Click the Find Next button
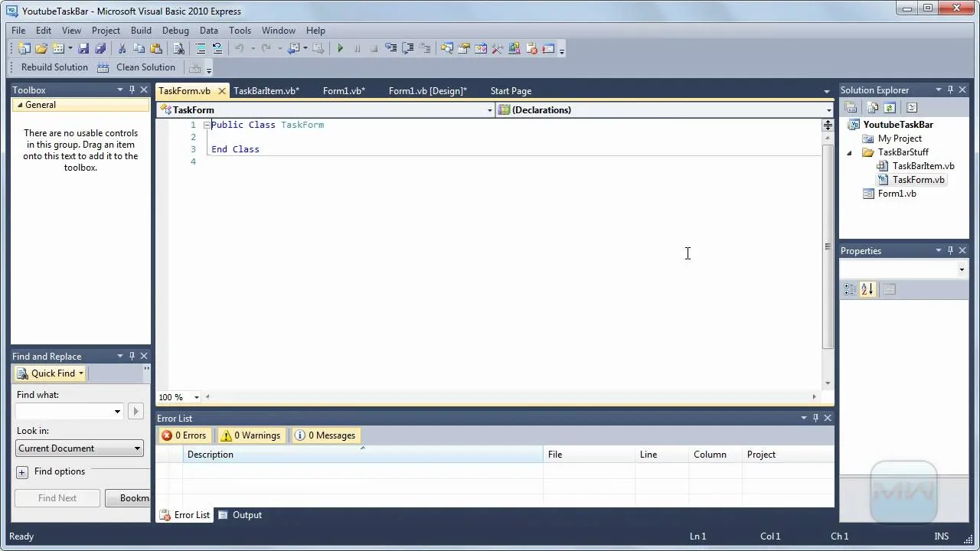This screenshot has width=980, height=551. pos(57,498)
